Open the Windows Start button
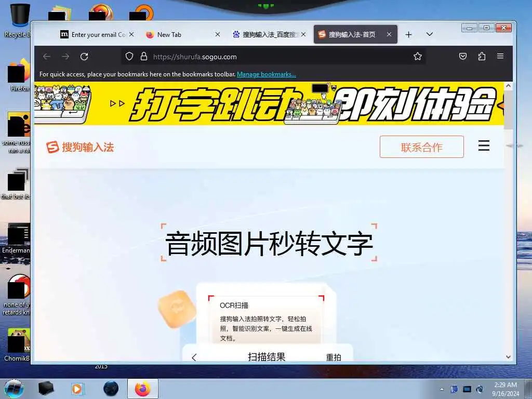Viewport: 532px width, 399px height. [14, 389]
